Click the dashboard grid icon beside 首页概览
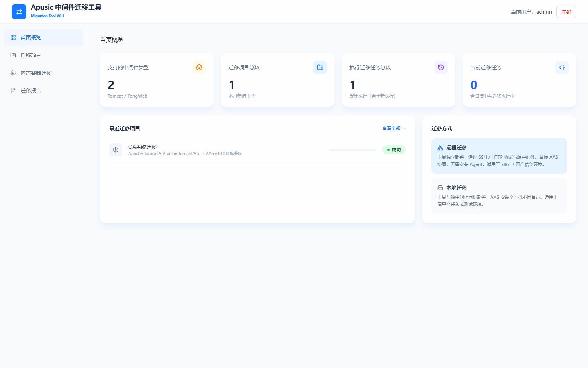The height and width of the screenshot is (368, 588). click(13, 38)
